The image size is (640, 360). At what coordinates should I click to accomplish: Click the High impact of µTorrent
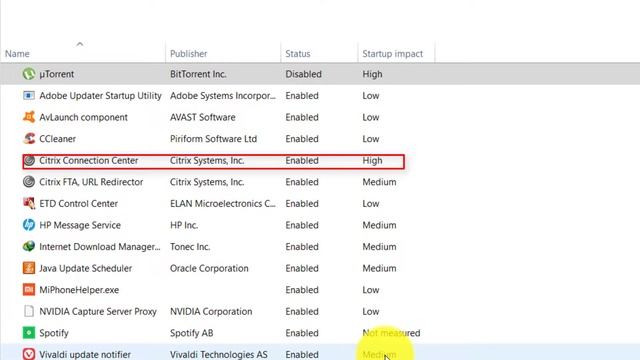pyautogui.click(x=372, y=74)
